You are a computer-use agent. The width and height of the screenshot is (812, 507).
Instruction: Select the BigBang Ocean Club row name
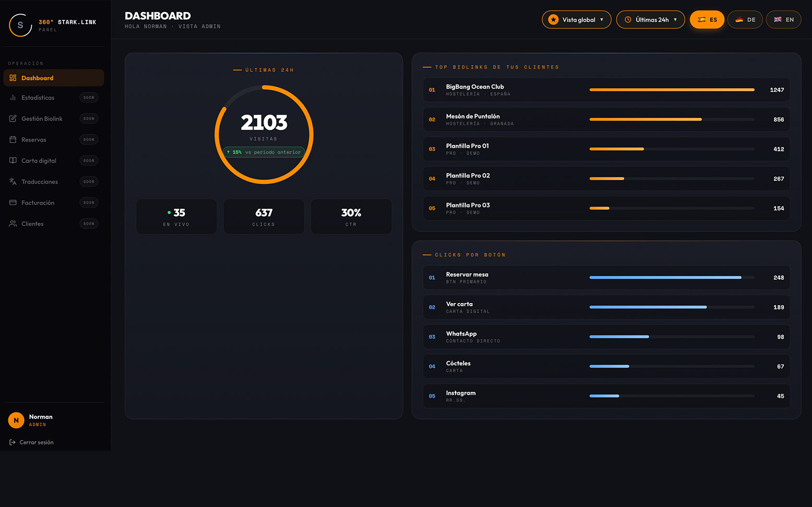click(x=475, y=87)
